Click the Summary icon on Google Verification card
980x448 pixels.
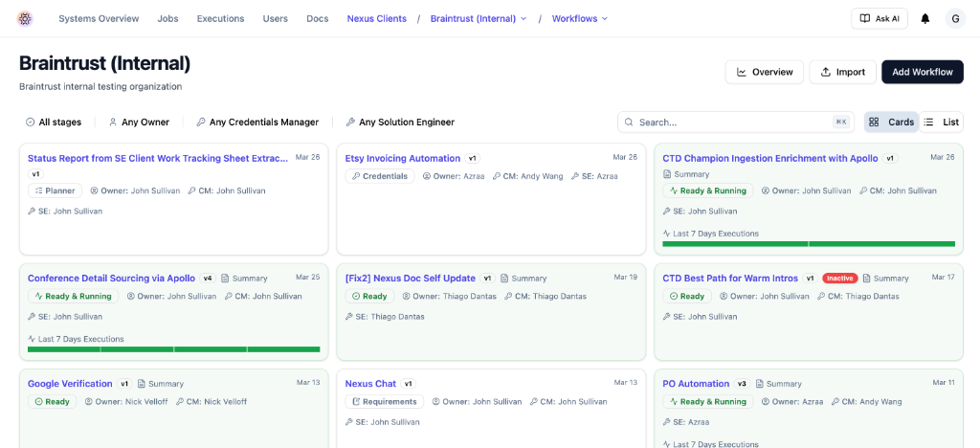[x=142, y=384]
